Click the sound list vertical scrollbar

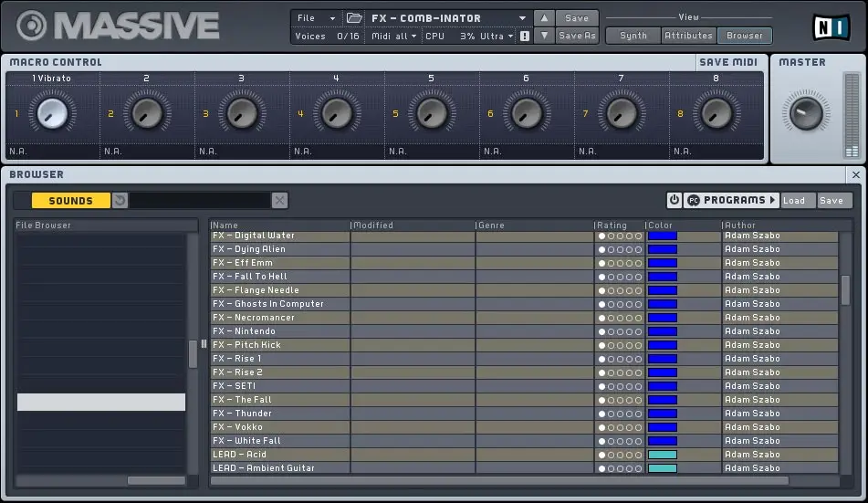(845, 289)
